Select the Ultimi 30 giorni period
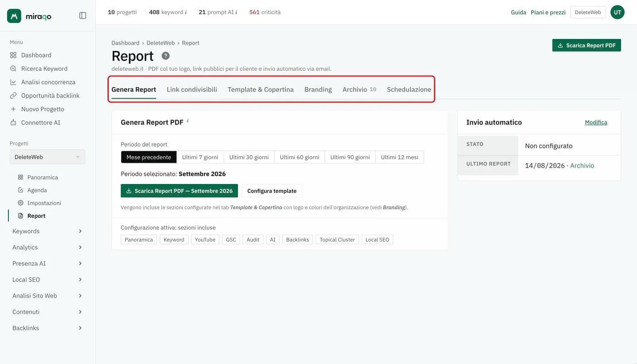 [x=249, y=157]
